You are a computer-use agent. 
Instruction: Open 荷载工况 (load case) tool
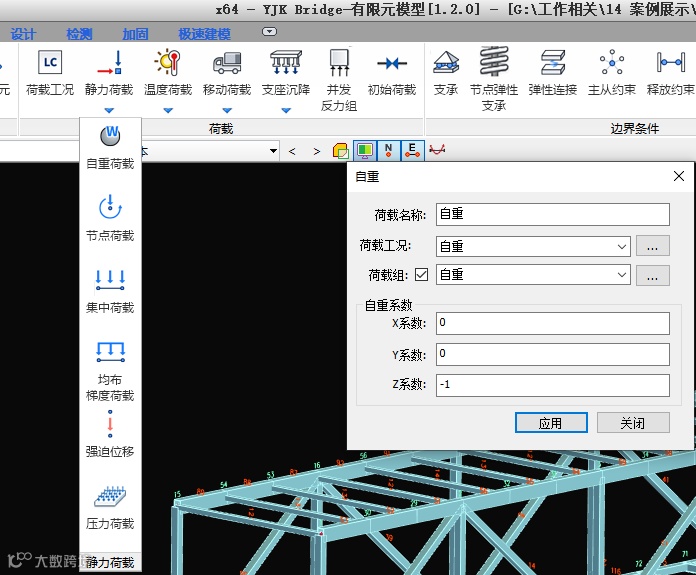(50, 73)
